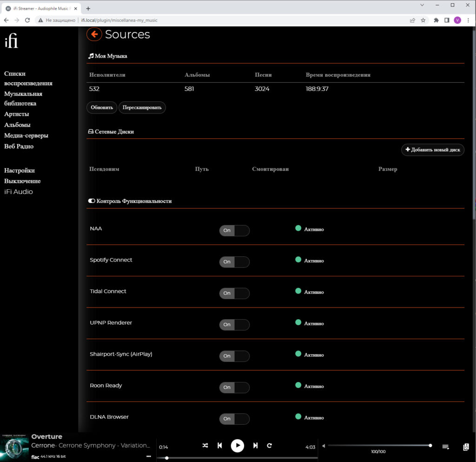Click the Обновить button

point(102,107)
